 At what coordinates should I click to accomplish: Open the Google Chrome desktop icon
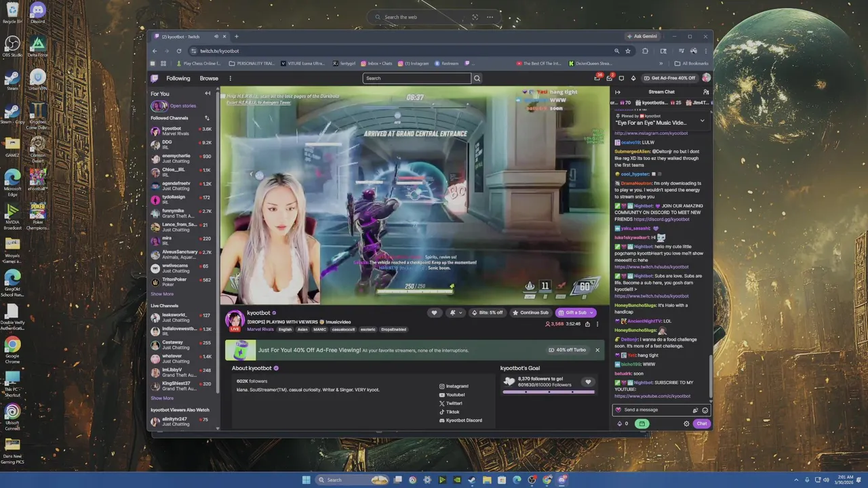tap(12, 347)
